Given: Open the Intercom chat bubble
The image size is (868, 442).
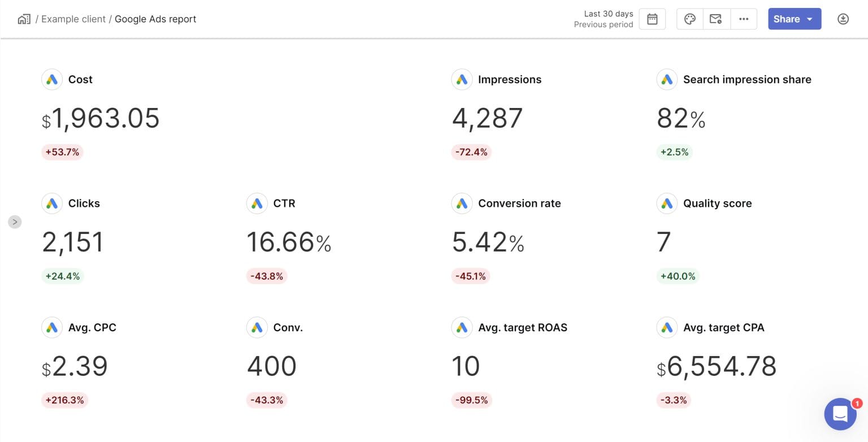Looking at the screenshot, I should coord(840,414).
